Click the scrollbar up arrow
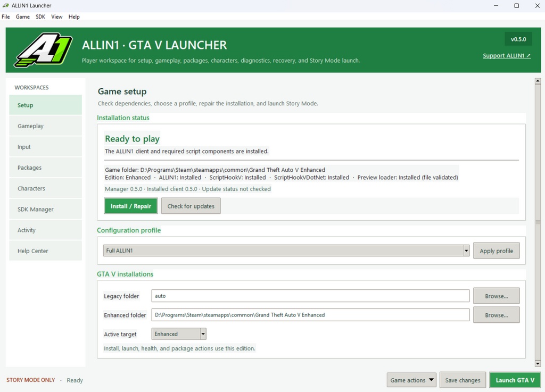545x392 pixels. (538, 81)
